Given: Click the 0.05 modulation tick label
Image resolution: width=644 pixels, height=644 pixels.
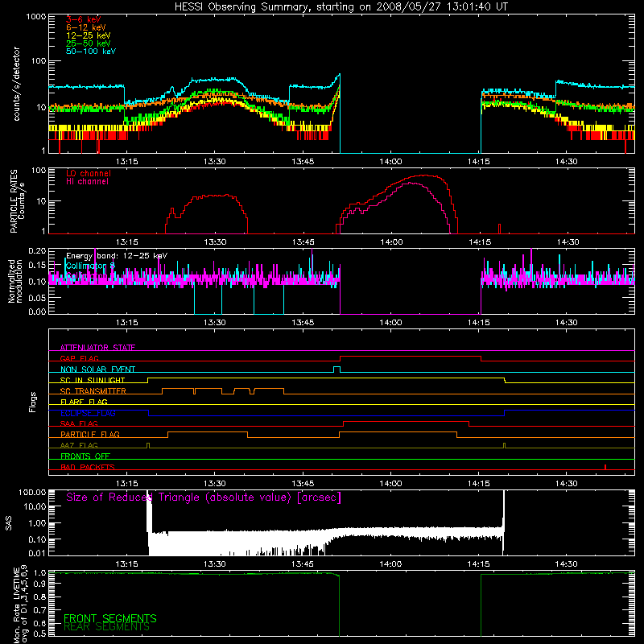Looking at the screenshot, I should coord(37,297).
